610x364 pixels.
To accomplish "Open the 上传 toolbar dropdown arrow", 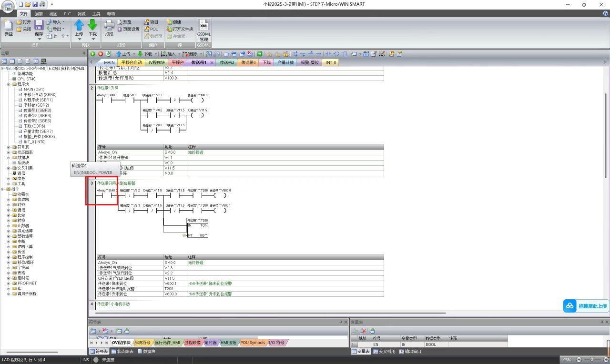I will click(134, 54).
